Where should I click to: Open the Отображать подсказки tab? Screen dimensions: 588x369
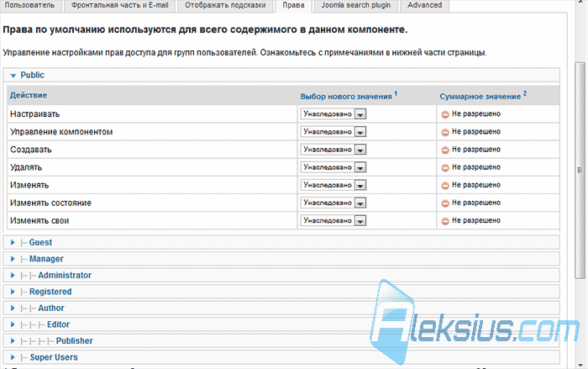pos(225,6)
